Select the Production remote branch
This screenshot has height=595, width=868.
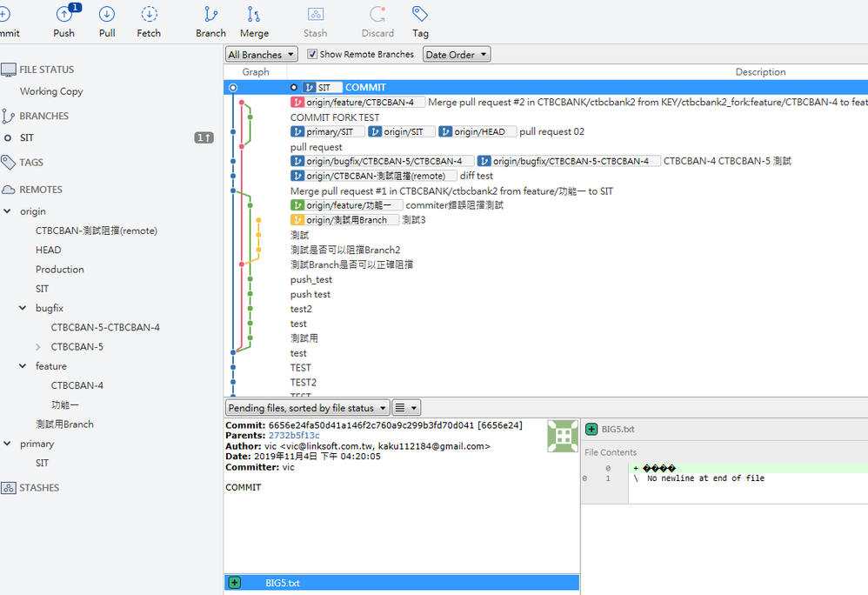[60, 270]
